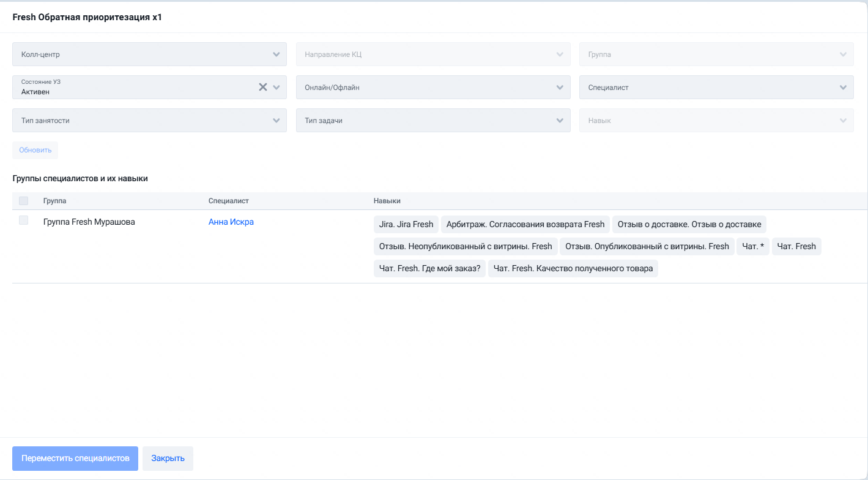Click the Чат. Fresh skill tag
868x480 pixels.
pos(796,246)
